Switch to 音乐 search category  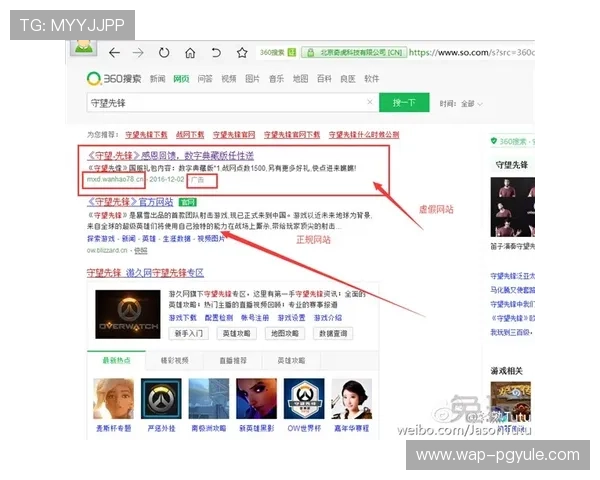(276, 79)
